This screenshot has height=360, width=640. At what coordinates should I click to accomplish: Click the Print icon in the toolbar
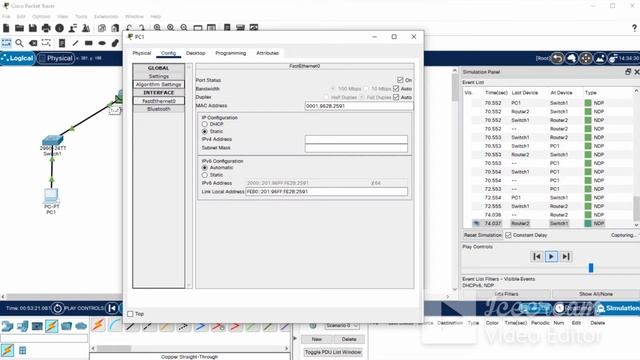coord(46,28)
